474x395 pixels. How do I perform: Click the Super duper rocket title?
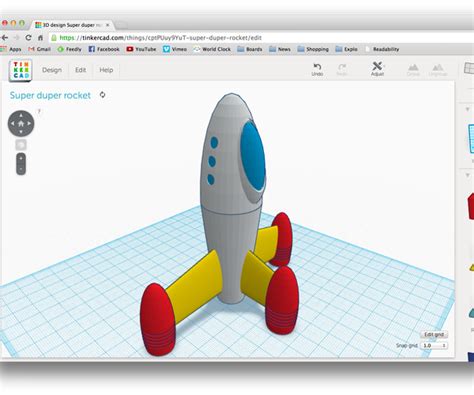point(50,95)
